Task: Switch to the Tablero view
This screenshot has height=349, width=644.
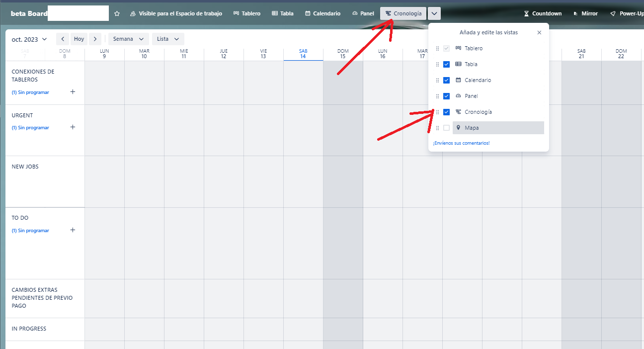Action: tap(247, 13)
